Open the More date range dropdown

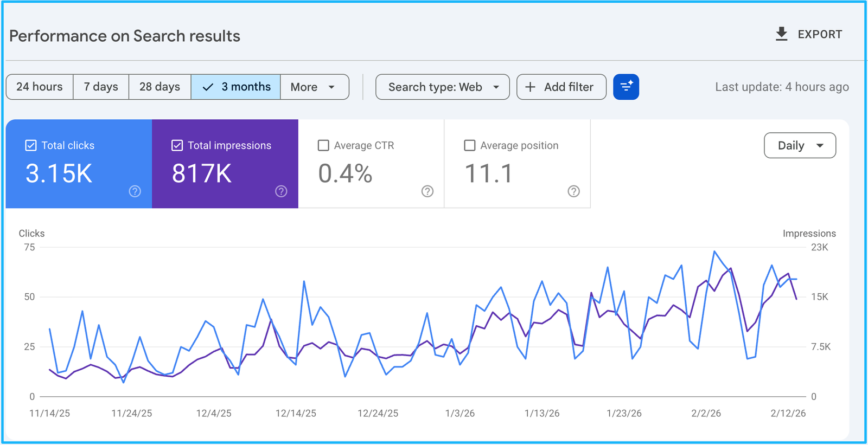tap(314, 87)
